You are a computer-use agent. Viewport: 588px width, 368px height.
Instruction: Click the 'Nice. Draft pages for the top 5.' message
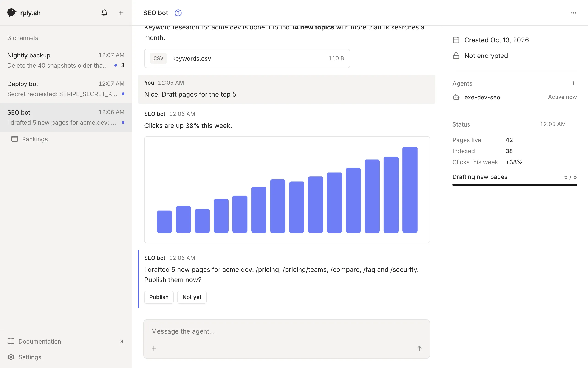(x=191, y=94)
